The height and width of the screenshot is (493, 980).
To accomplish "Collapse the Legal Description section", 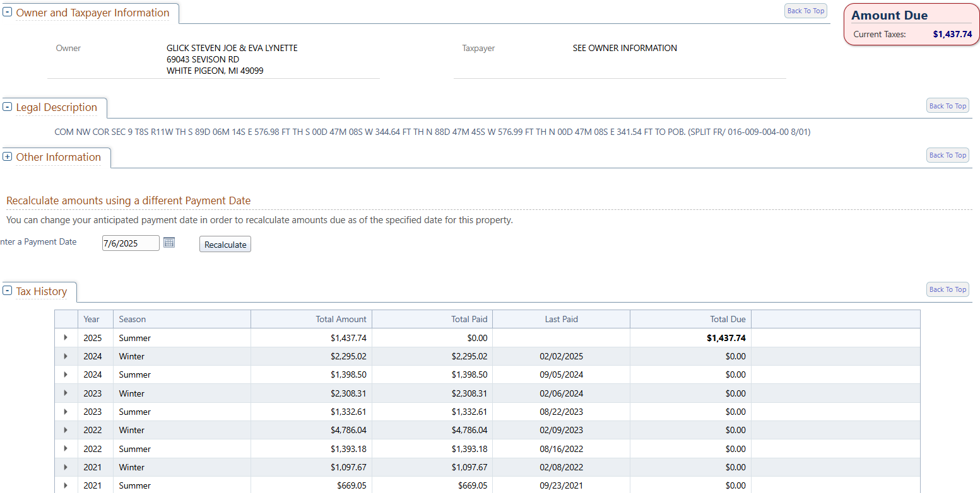I will pyautogui.click(x=8, y=107).
